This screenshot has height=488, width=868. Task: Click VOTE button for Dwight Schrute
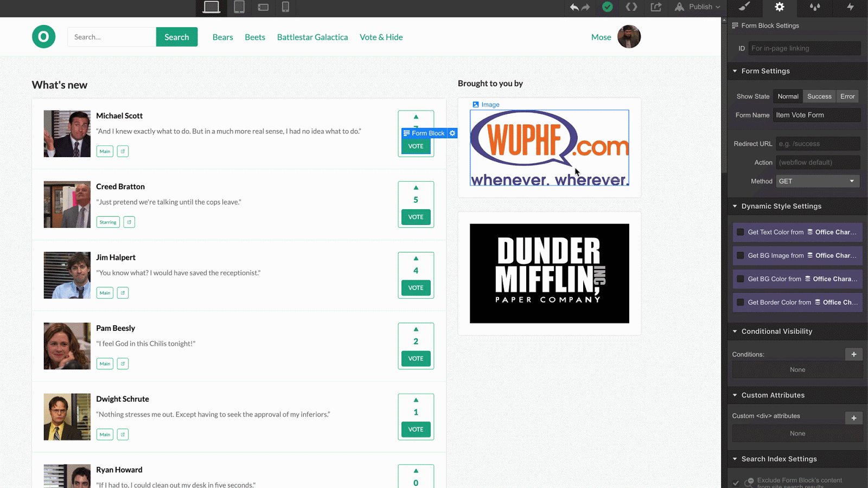(416, 429)
